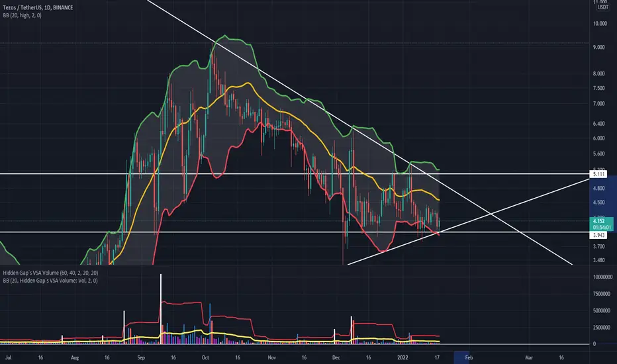Click the Sep label on time axis
The height and width of the screenshot is (364, 617).
click(x=141, y=357)
